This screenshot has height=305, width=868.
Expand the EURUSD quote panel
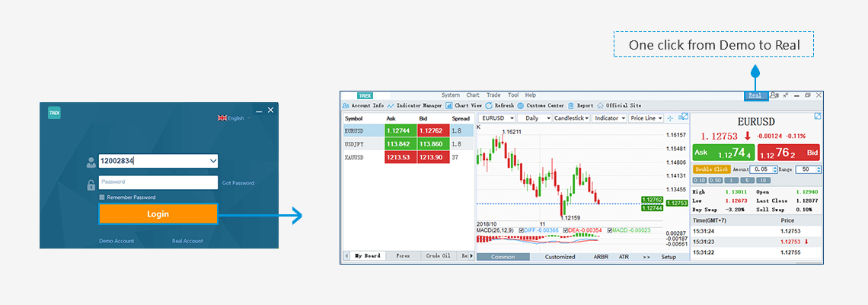818,117
